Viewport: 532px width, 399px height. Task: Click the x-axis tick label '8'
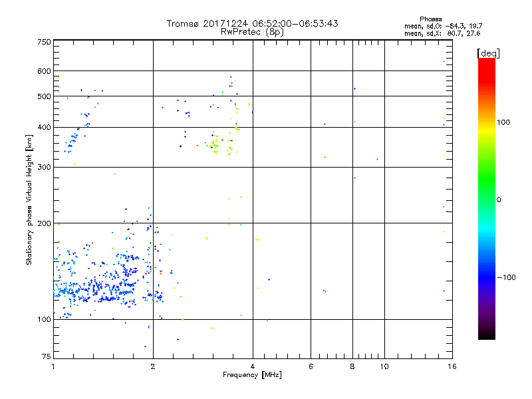coord(352,366)
